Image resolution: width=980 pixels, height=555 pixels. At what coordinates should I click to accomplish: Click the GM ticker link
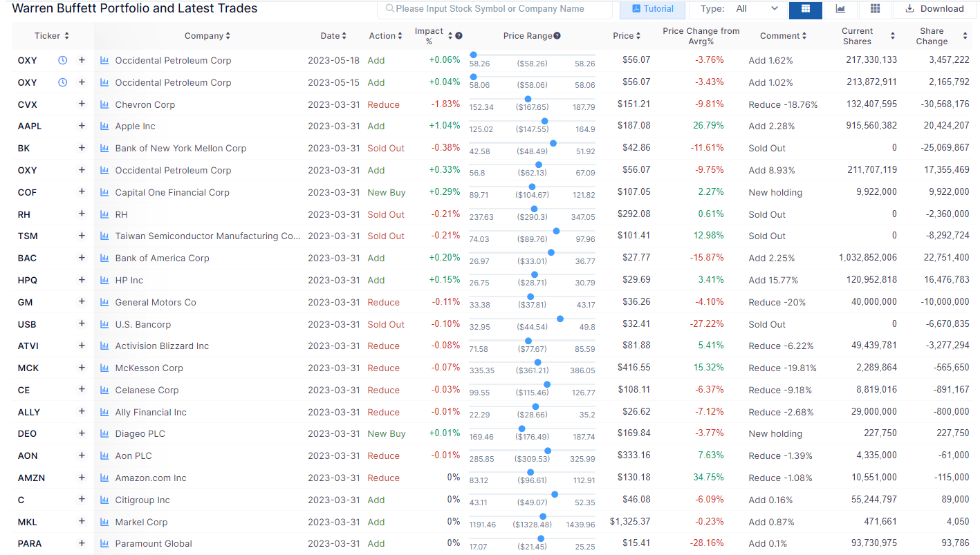(25, 302)
